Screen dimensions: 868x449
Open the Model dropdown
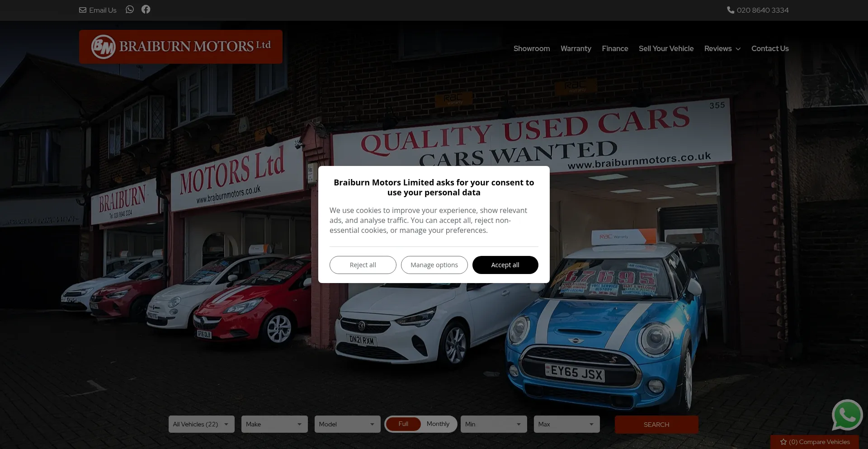click(x=348, y=424)
